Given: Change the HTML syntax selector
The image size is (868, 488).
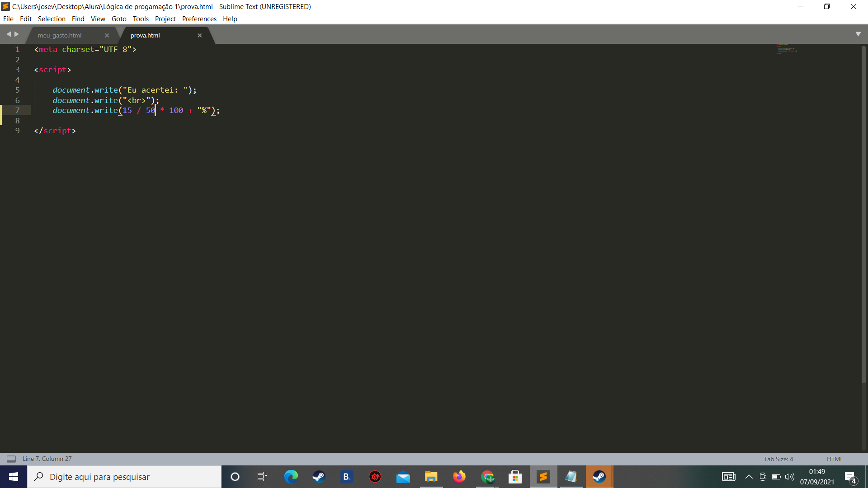Looking at the screenshot, I should (835, 459).
